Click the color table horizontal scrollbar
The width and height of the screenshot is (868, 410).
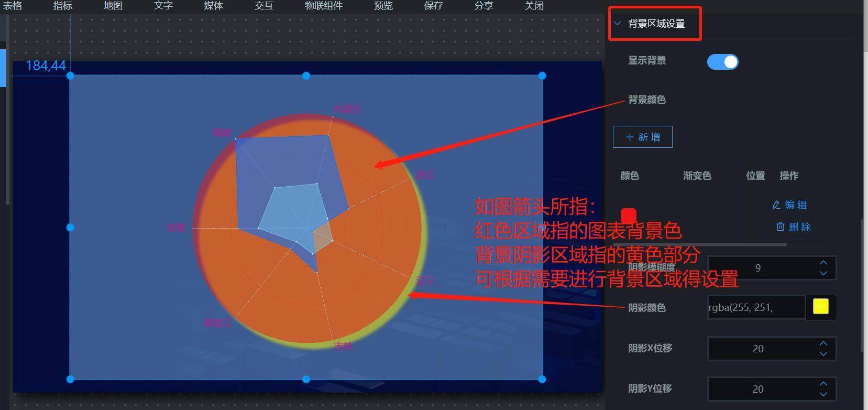700,244
